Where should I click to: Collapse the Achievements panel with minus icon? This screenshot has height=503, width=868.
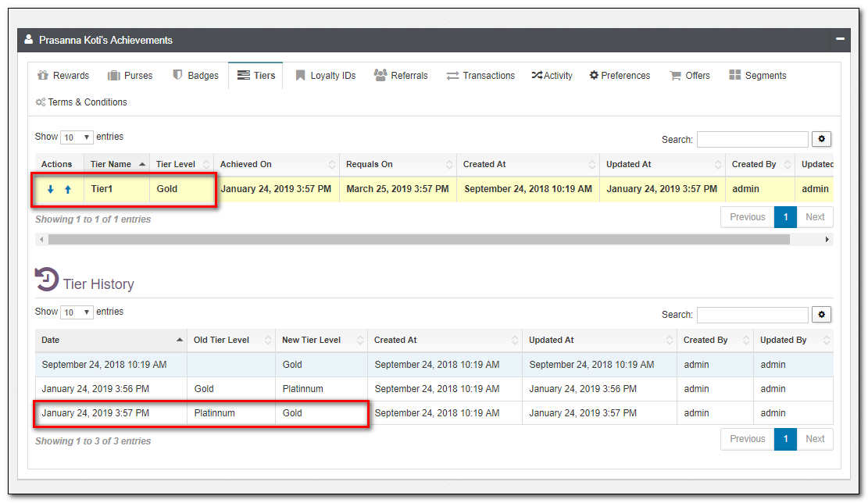pos(840,39)
